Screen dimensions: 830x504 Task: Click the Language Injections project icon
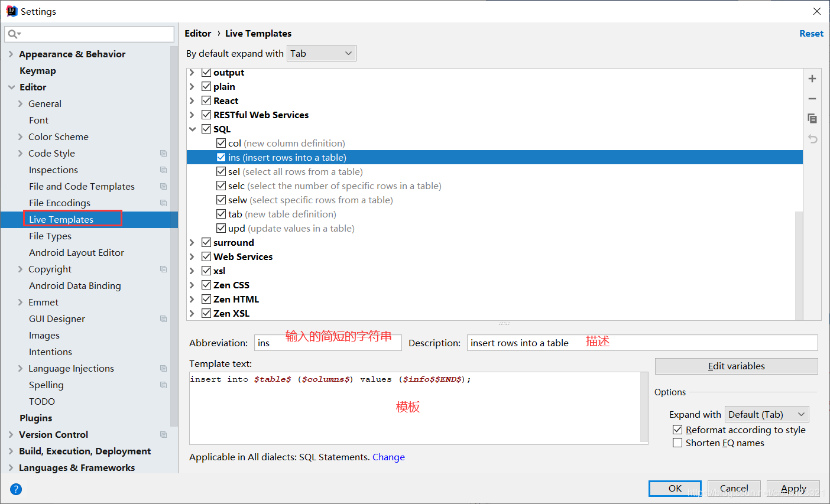pos(164,368)
